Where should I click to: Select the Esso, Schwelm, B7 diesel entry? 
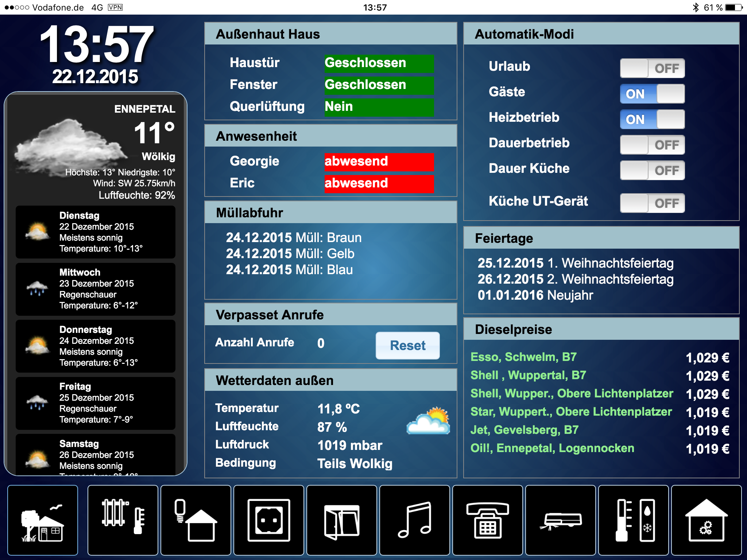(524, 357)
